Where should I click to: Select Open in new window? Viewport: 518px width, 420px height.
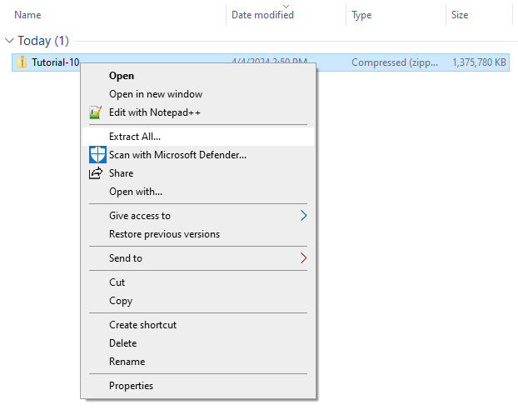[x=198, y=94]
